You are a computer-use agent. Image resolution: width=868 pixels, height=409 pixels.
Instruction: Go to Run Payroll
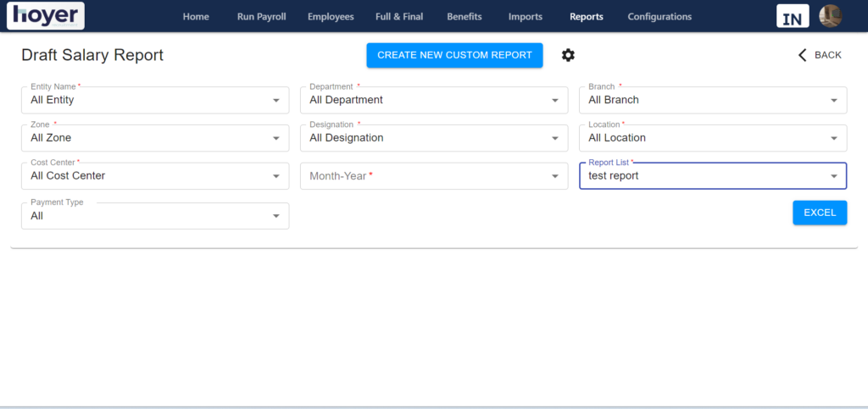(x=261, y=17)
